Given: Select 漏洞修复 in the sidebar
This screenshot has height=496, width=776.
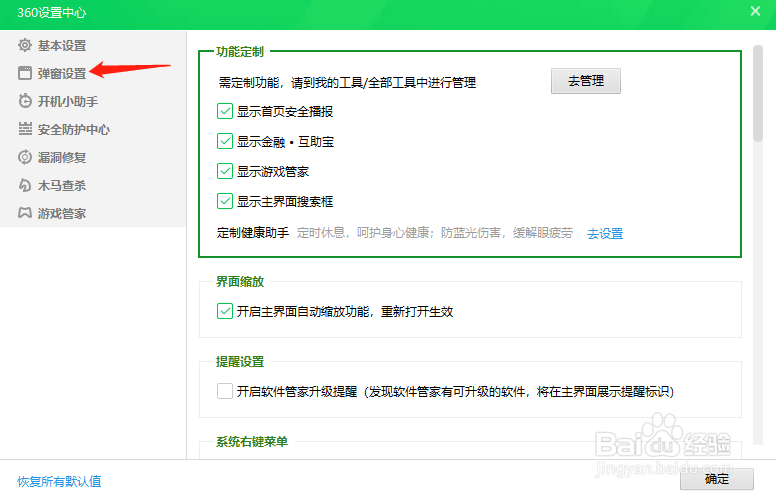Looking at the screenshot, I should [62, 157].
